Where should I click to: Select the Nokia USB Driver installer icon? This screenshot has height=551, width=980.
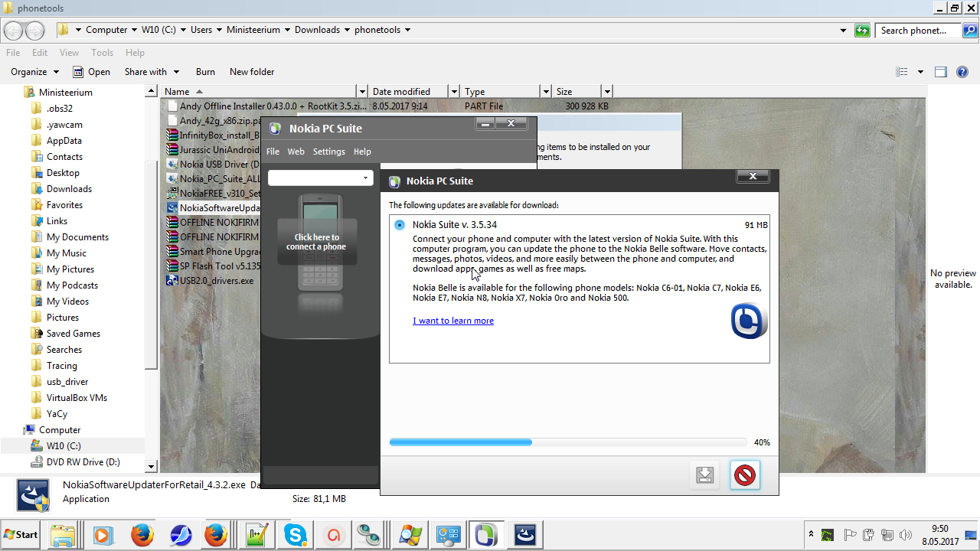(x=172, y=165)
